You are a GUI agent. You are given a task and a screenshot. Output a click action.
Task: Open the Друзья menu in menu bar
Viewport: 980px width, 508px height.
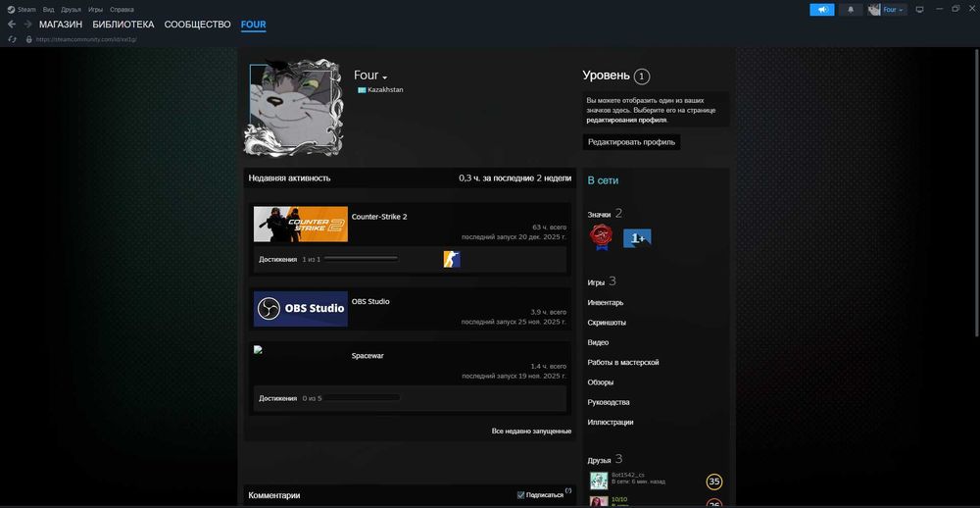tap(71, 10)
